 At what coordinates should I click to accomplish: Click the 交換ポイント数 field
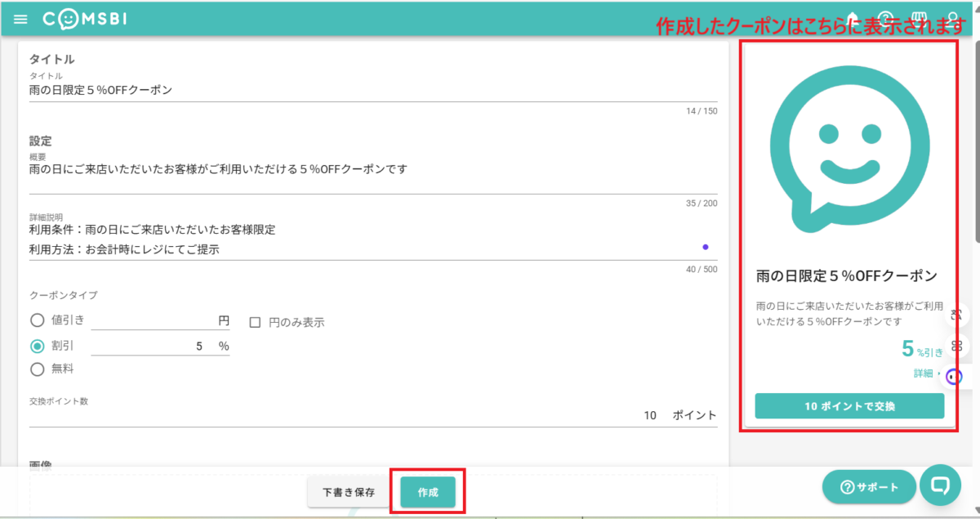click(x=372, y=415)
